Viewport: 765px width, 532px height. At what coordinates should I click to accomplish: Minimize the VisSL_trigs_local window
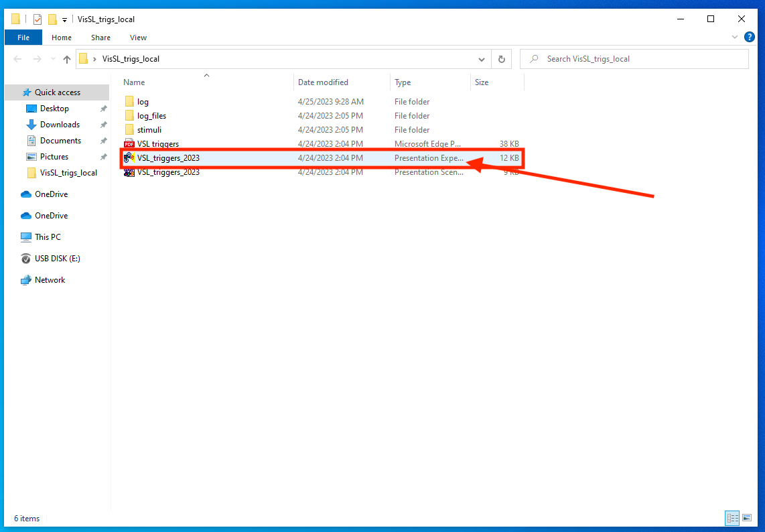681,19
